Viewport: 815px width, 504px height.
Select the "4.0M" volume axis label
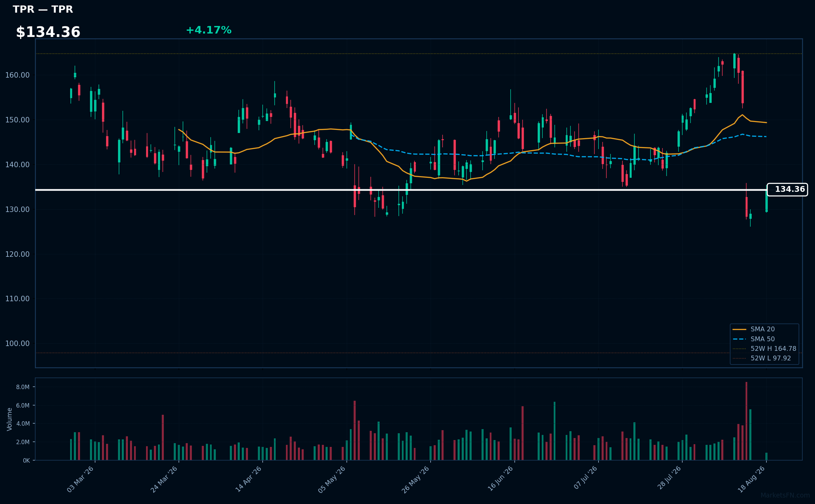pos(23,424)
